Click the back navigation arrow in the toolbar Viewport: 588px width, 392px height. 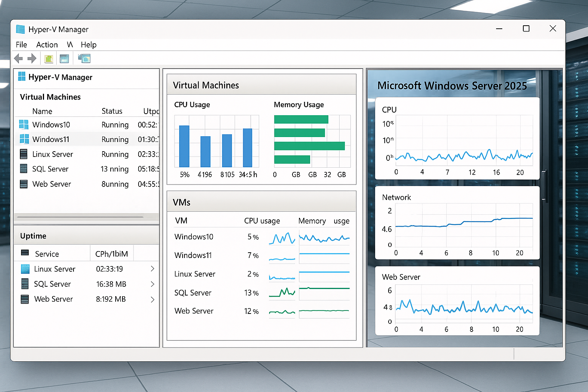click(18, 58)
